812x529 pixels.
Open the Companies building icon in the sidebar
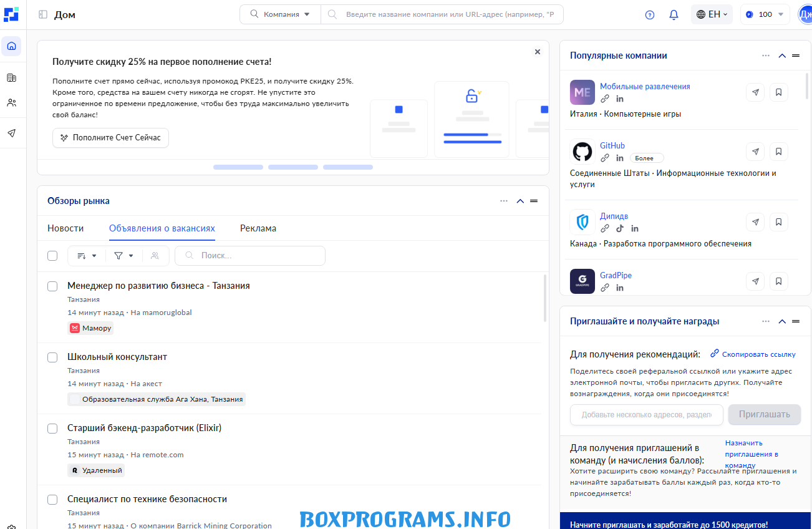pyautogui.click(x=11, y=78)
